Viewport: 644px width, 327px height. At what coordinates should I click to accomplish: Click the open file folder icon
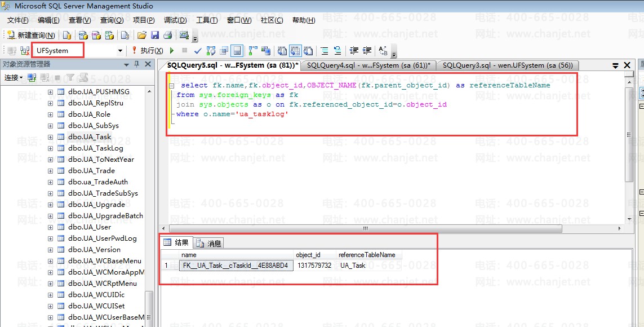coord(142,35)
